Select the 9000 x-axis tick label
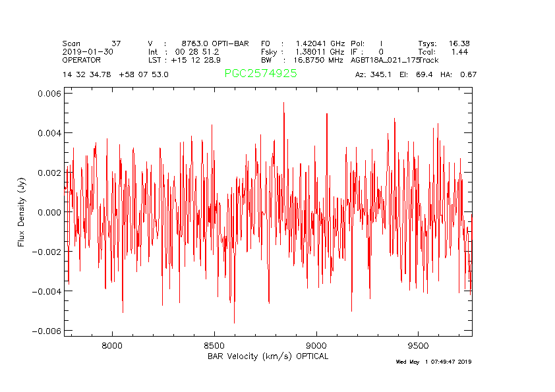This screenshot has height=392, width=555. (317, 345)
